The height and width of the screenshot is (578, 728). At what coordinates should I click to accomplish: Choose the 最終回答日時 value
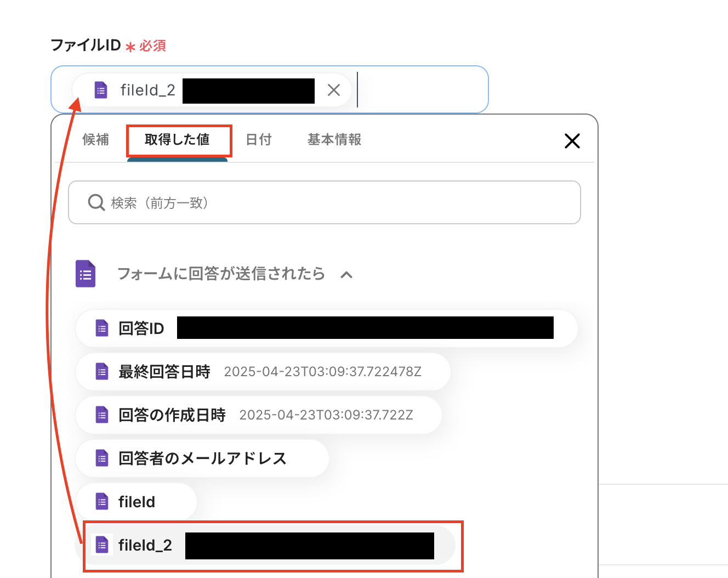263,372
